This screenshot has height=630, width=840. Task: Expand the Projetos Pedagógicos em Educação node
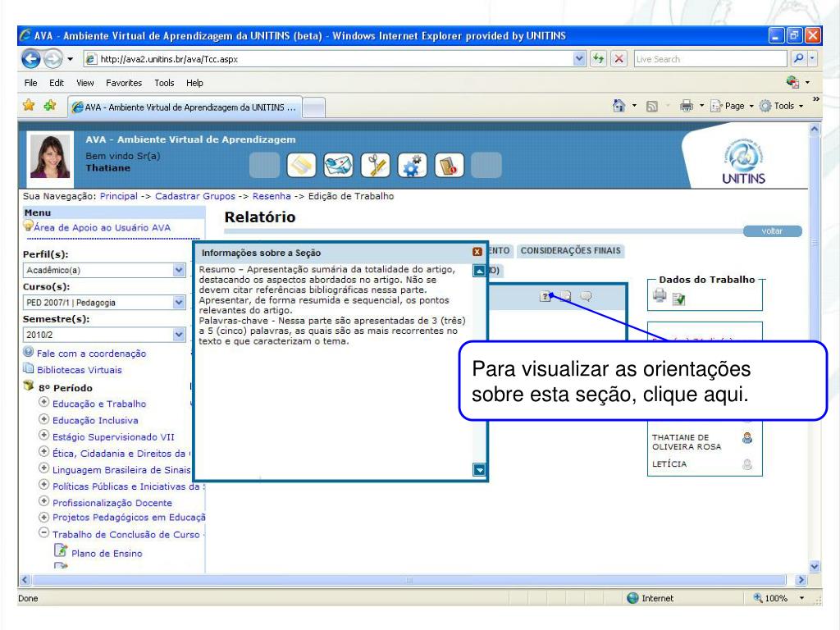[x=44, y=518]
